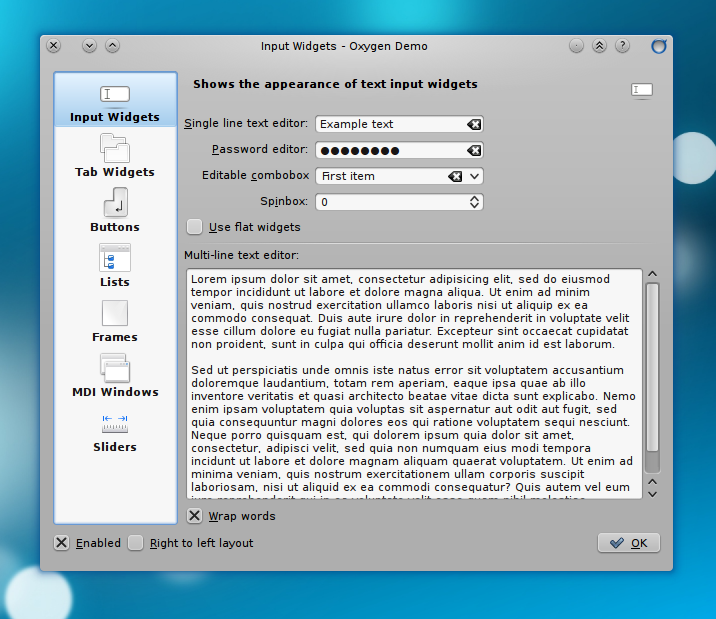Image resolution: width=716 pixels, height=619 pixels.
Task: Click in the editable combobox text area
Action: 383,176
